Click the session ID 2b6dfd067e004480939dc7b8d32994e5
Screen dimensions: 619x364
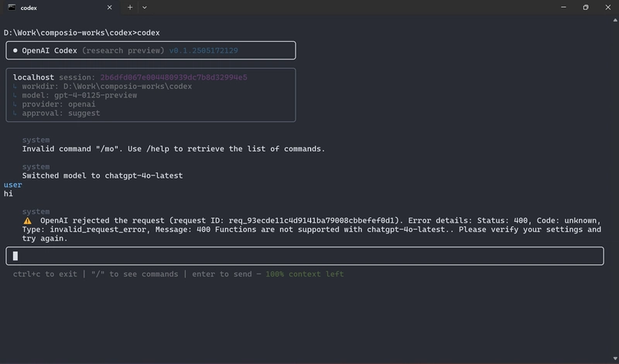pyautogui.click(x=173, y=77)
